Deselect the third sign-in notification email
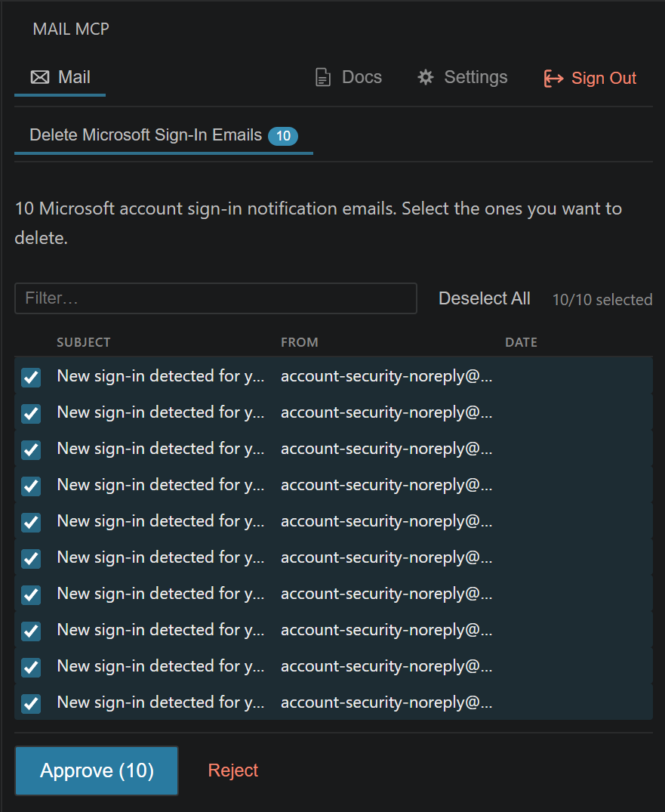Screen dimensions: 665x812 coord(31,449)
